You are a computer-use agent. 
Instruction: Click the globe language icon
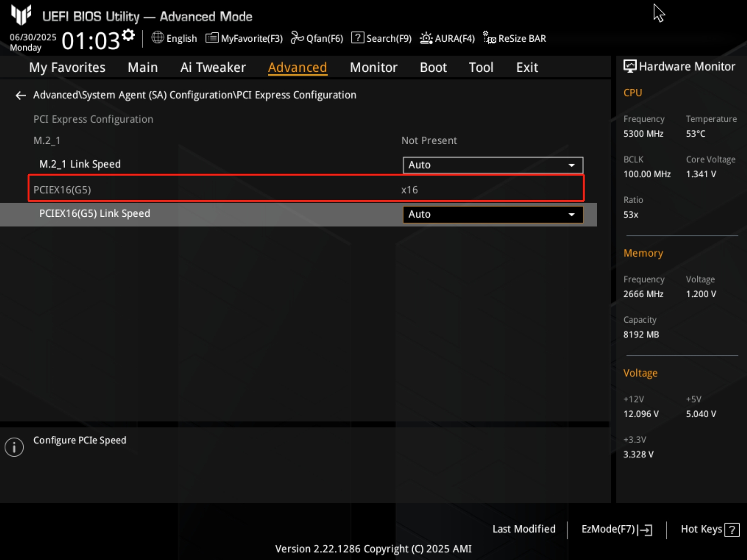click(x=157, y=38)
